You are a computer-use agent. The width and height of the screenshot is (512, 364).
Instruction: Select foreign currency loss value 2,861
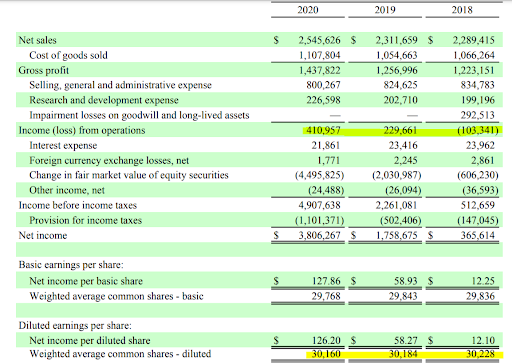483,160
